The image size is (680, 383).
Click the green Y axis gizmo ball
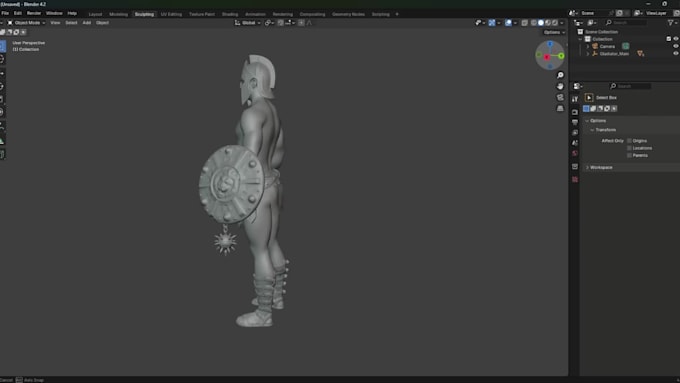tap(561, 56)
